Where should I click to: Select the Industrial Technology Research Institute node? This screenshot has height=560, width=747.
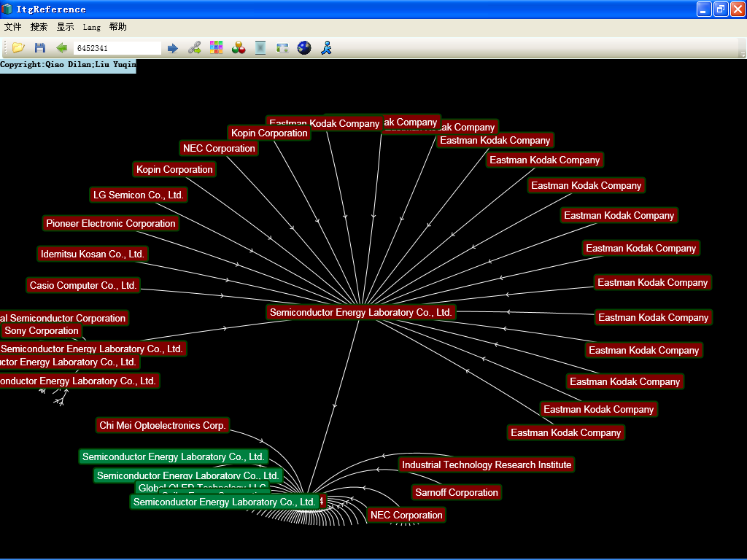[487, 464]
